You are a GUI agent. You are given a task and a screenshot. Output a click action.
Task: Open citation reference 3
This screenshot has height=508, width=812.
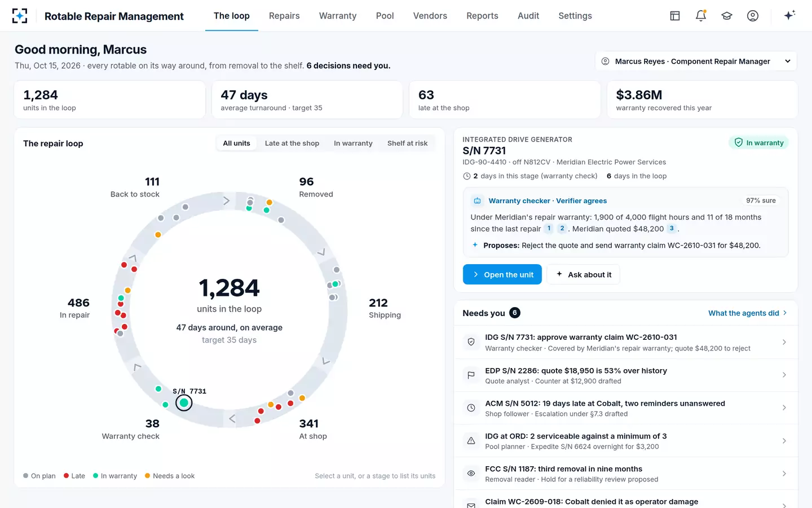(x=672, y=229)
